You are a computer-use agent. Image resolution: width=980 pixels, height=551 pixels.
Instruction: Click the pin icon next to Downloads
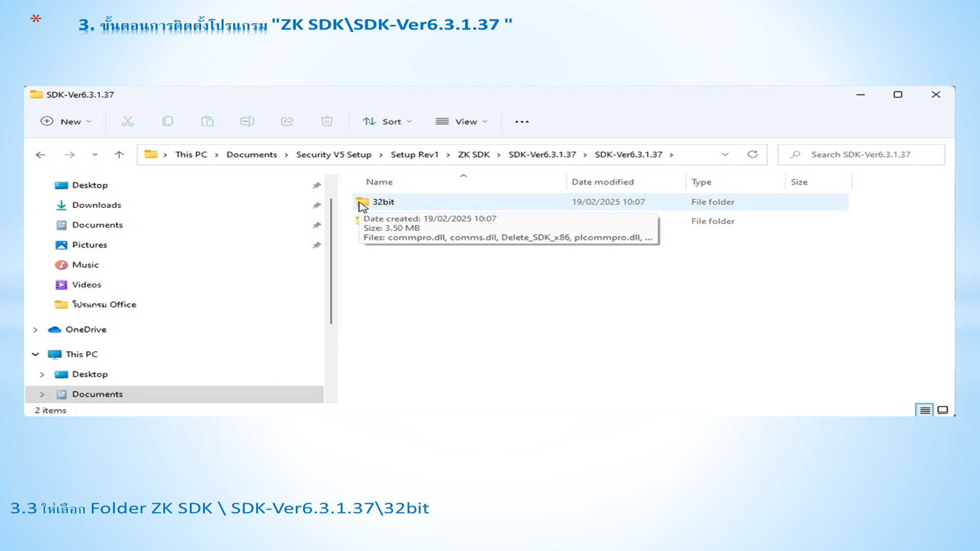click(x=316, y=205)
